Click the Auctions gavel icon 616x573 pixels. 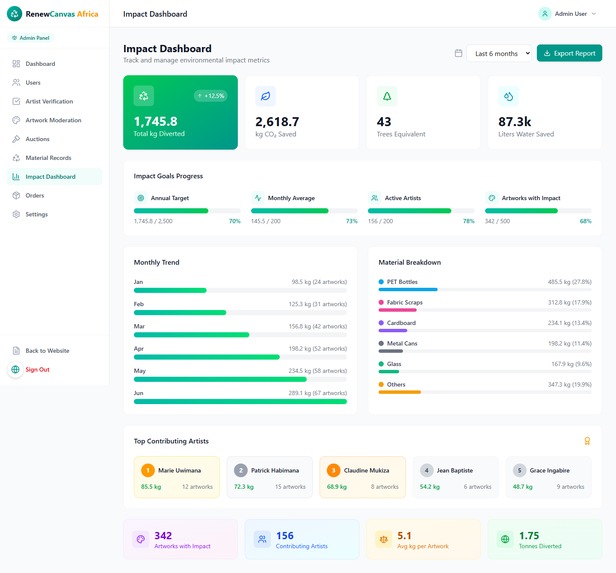click(16, 139)
